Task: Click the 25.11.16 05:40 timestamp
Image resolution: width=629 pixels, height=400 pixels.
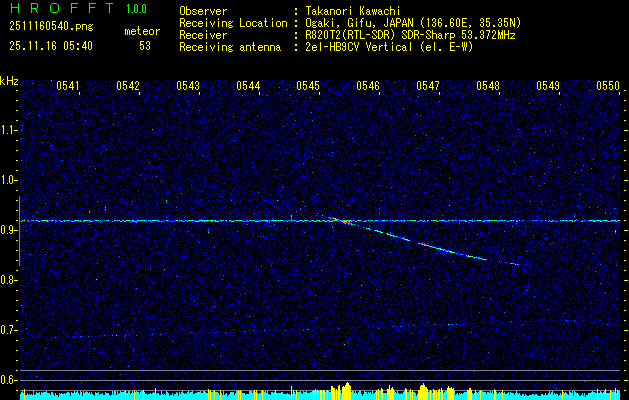Action: (50, 46)
